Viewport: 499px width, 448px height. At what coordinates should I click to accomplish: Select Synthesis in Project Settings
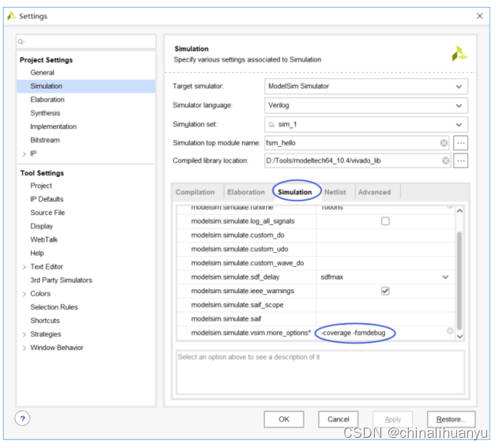pos(45,113)
